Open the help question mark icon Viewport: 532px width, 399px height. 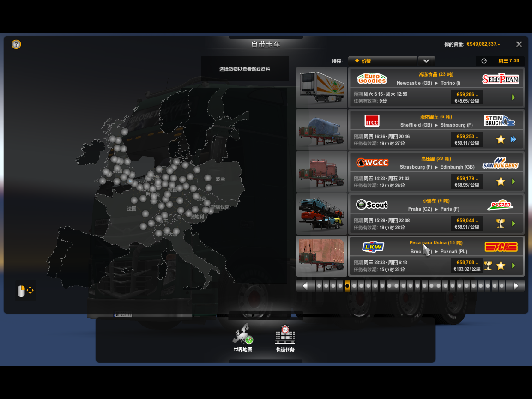click(x=16, y=44)
